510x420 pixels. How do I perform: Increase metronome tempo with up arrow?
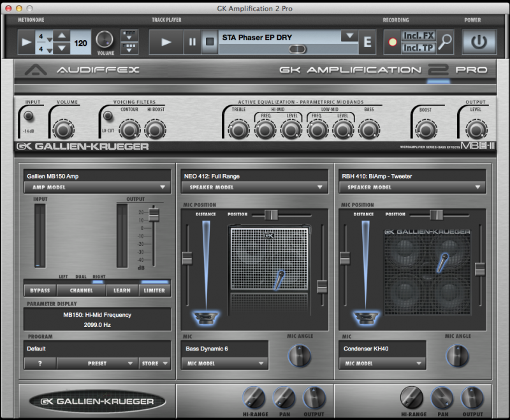click(62, 36)
